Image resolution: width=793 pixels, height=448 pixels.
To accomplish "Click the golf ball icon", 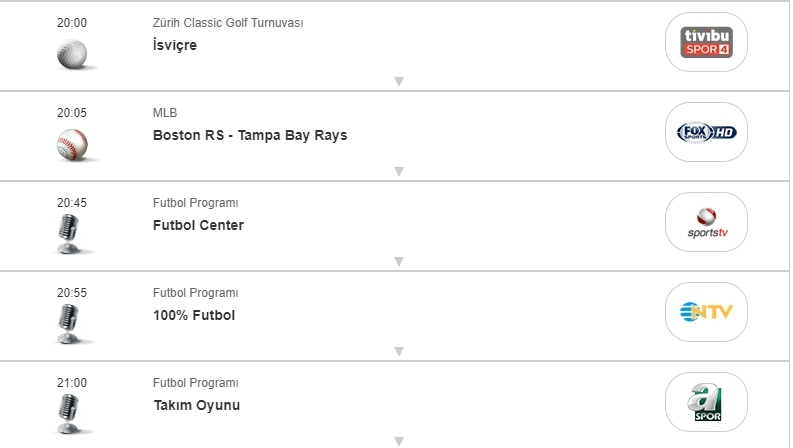I will 72,54.
